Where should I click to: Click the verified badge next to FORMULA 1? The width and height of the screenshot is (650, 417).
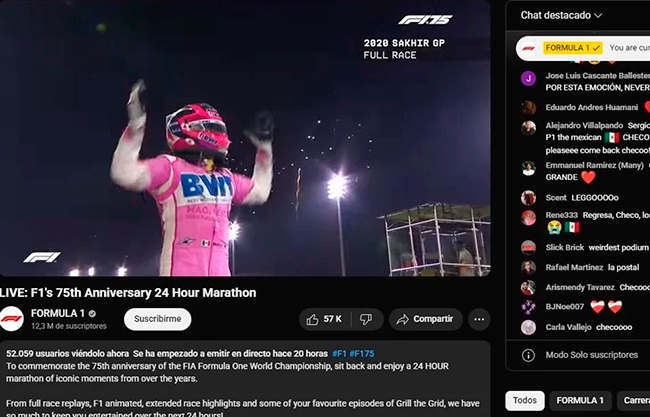coord(92,313)
